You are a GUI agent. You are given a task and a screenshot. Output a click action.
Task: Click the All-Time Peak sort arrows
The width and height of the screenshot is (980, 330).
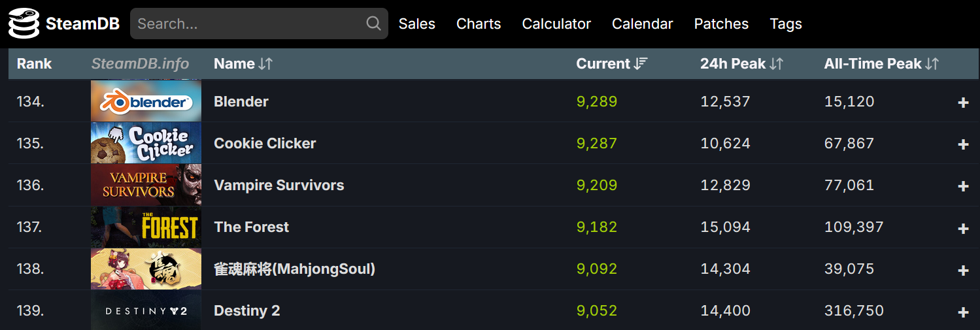(932, 63)
